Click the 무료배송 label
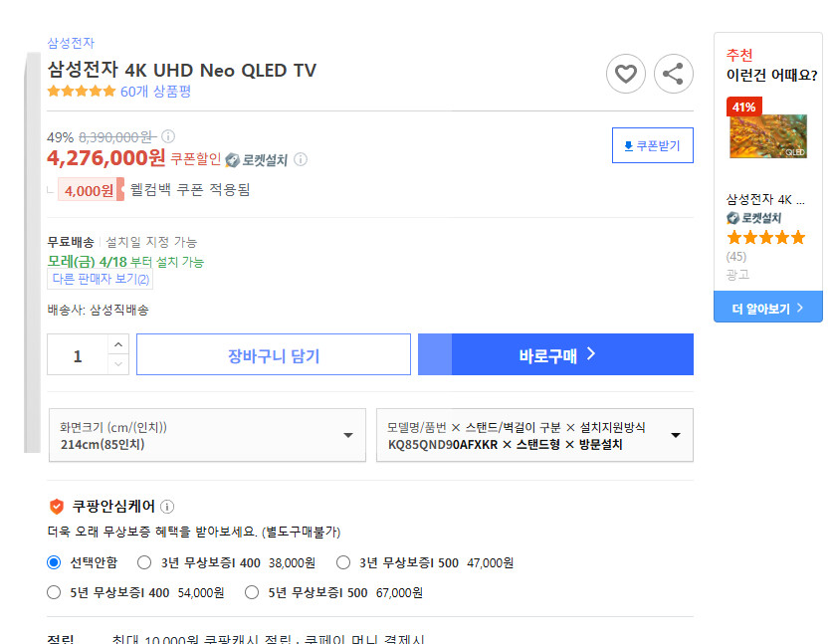The height and width of the screenshot is (644, 833). (71, 242)
